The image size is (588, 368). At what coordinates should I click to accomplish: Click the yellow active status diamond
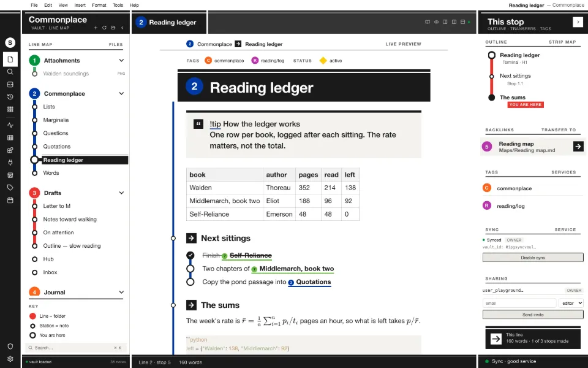point(323,61)
